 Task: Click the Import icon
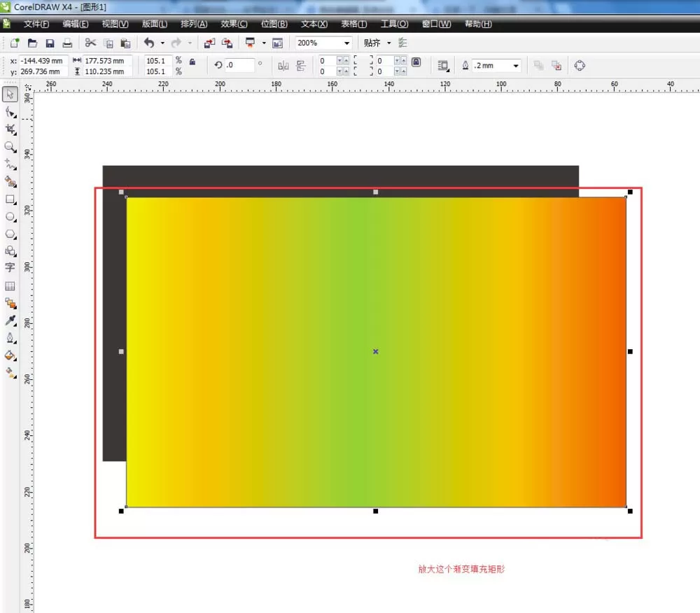(209, 43)
